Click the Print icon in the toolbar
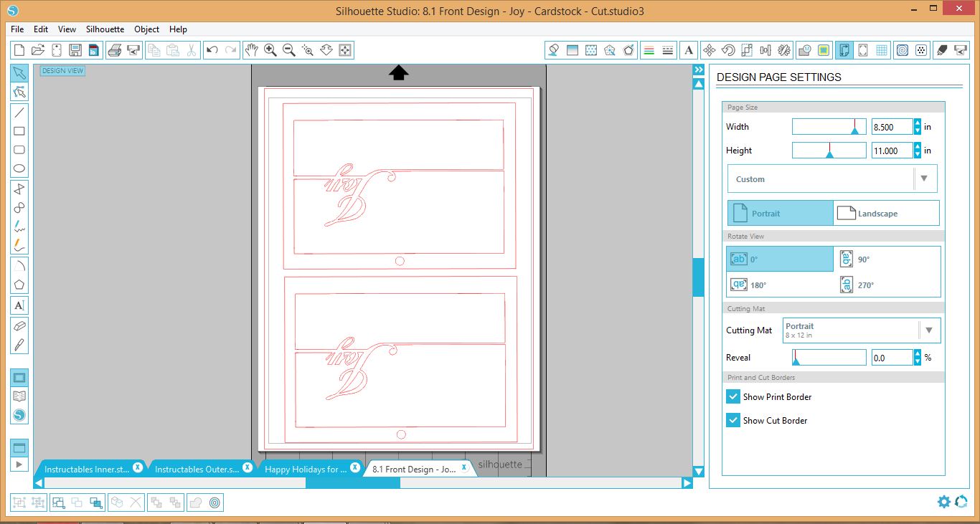Image resolution: width=980 pixels, height=524 pixels. click(x=114, y=50)
